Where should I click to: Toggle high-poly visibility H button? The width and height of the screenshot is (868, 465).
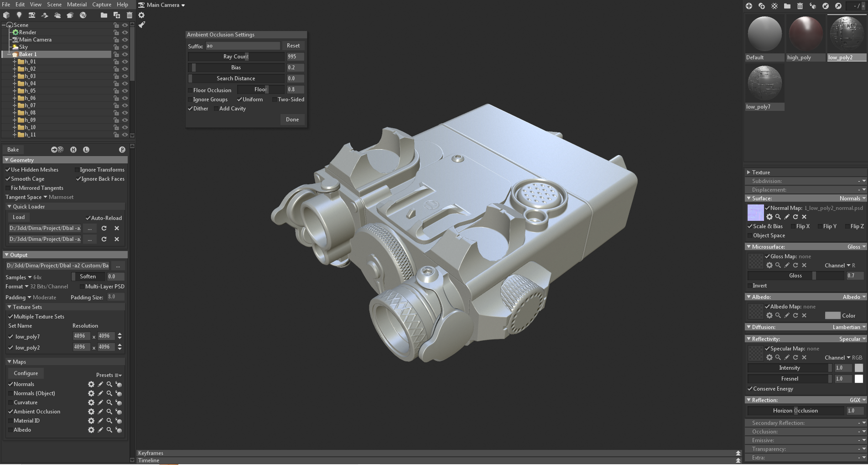point(73,150)
